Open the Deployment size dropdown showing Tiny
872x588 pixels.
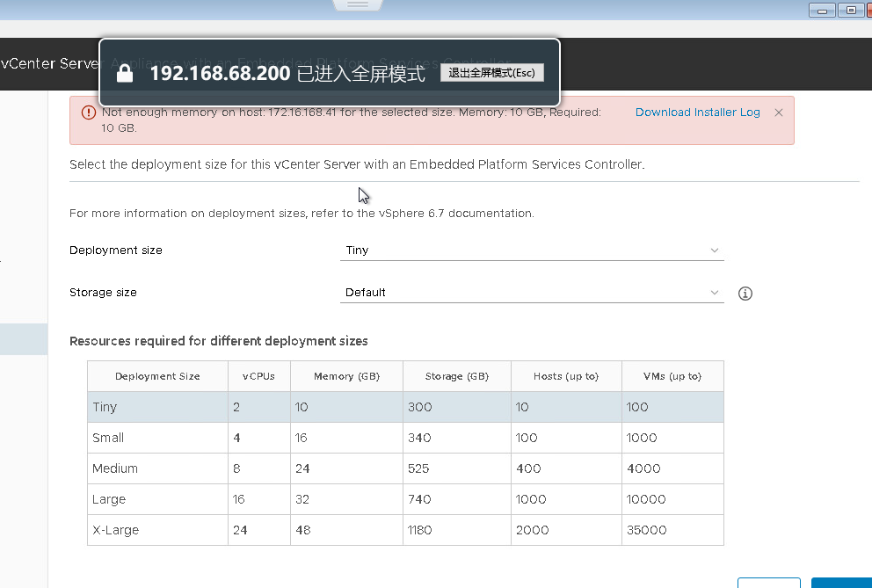click(x=532, y=250)
